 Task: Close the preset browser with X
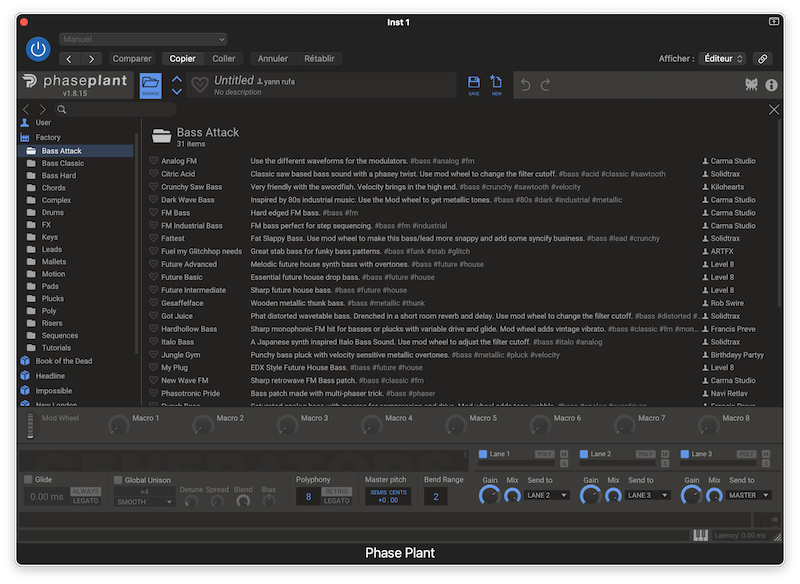point(773,110)
